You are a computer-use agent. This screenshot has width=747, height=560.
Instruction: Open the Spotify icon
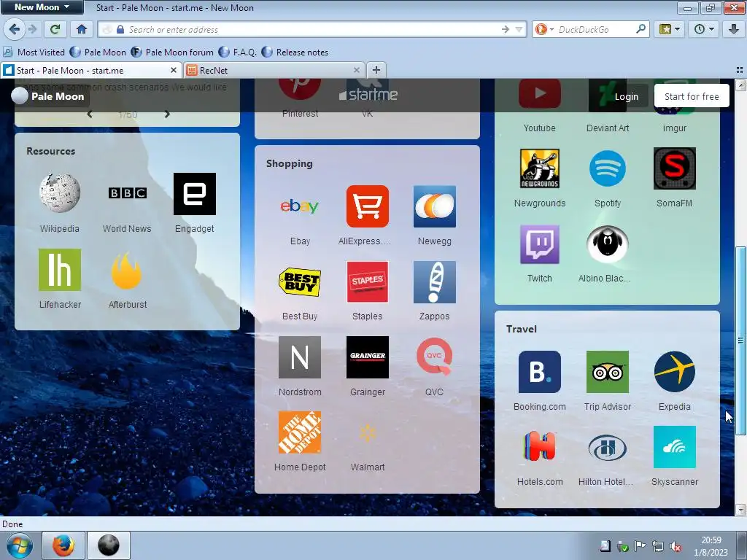(x=608, y=168)
